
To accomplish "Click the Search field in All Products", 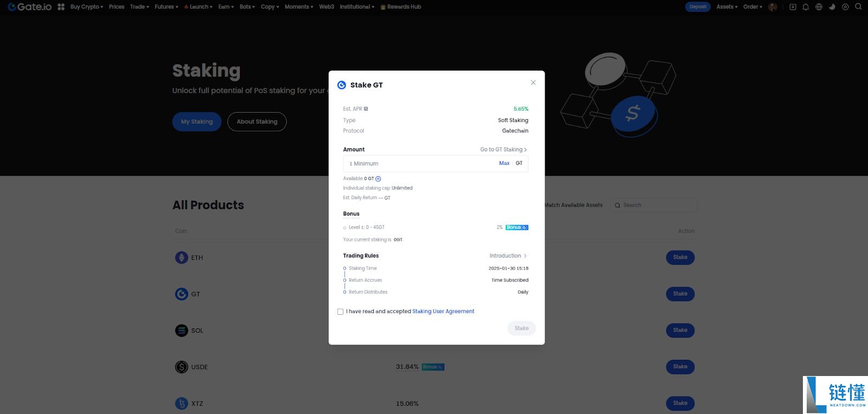I will (654, 205).
